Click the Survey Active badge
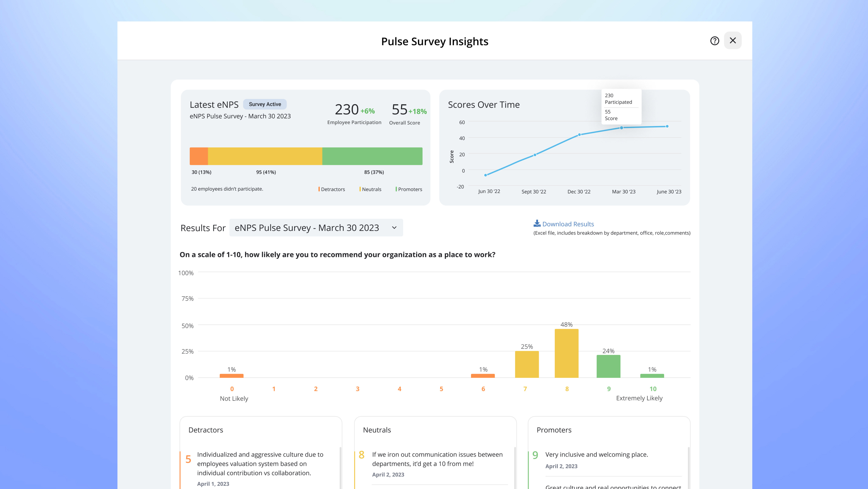Screen dimensions: 868x489 [265, 104]
